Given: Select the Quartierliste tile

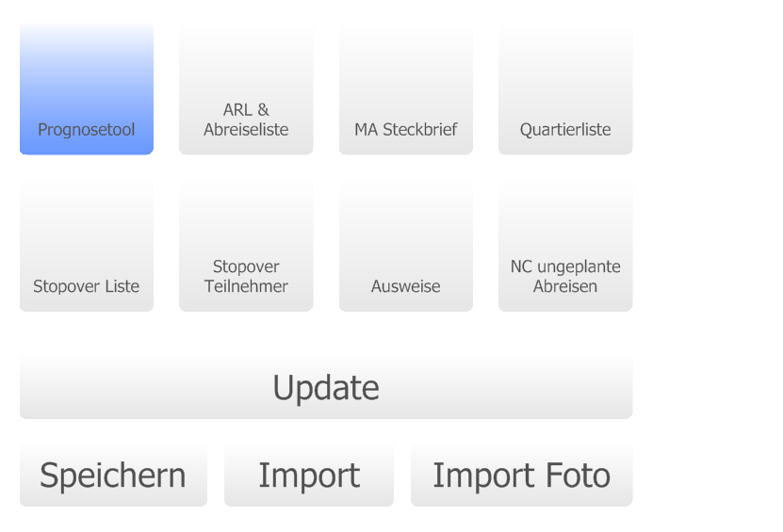Looking at the screenshot, I should pyautogui.click(x=565, y=89).
